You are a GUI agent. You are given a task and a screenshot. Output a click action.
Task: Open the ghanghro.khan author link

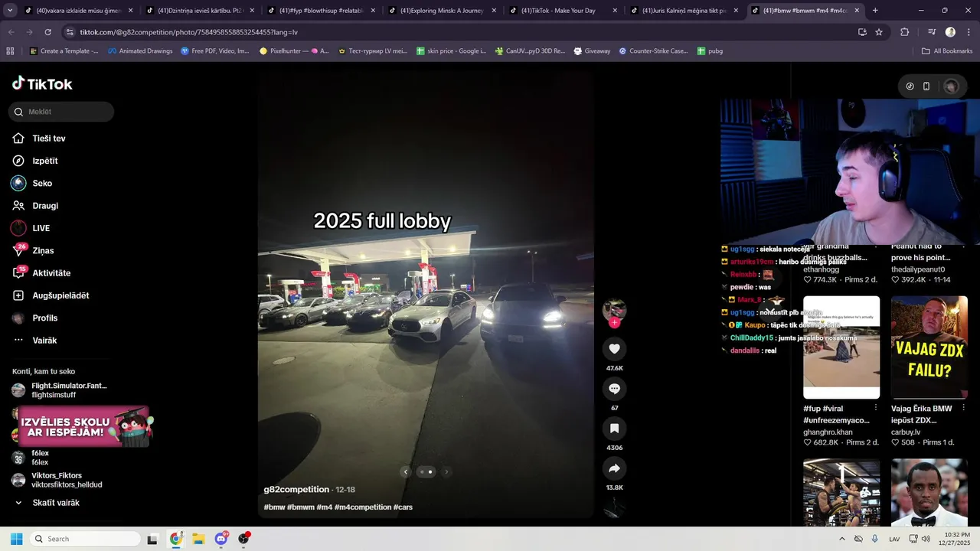tap(828, 432)
